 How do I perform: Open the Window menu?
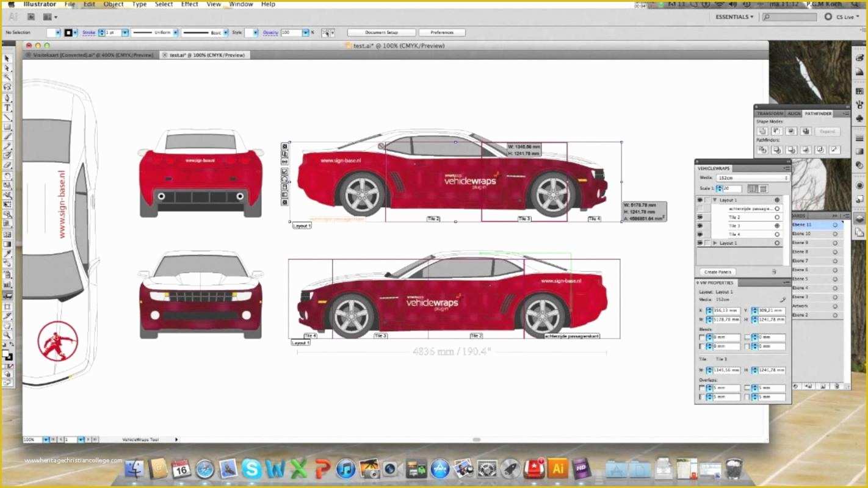pos(241,4)
